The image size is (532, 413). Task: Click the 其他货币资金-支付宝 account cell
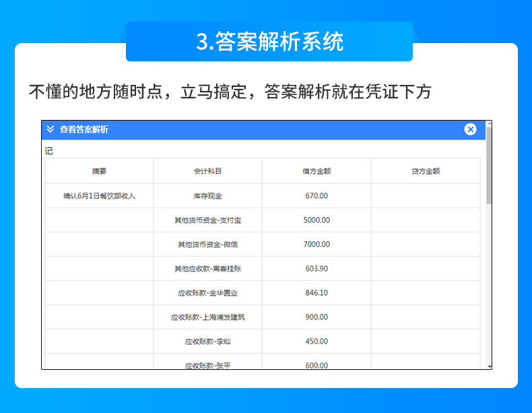[x=207, y=220]
